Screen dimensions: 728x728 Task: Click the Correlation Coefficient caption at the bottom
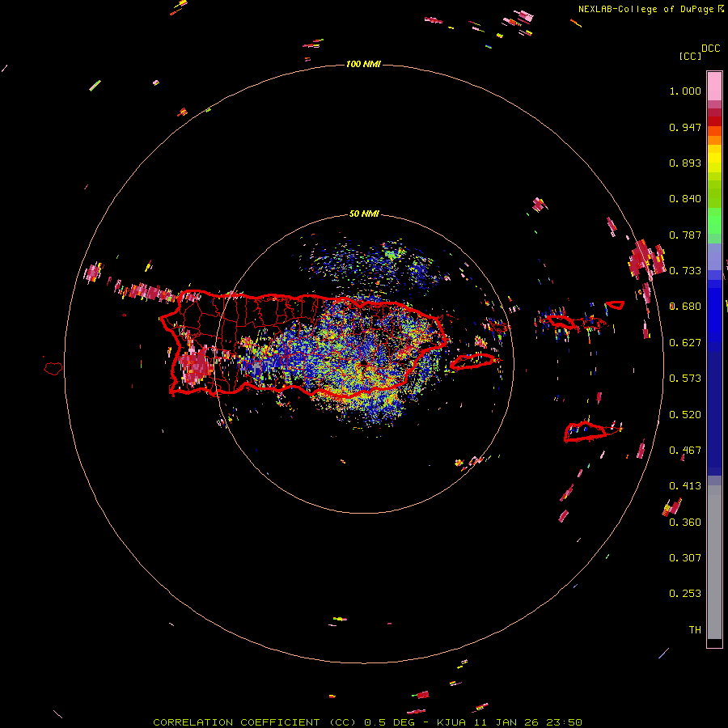[x=367, y=722]
